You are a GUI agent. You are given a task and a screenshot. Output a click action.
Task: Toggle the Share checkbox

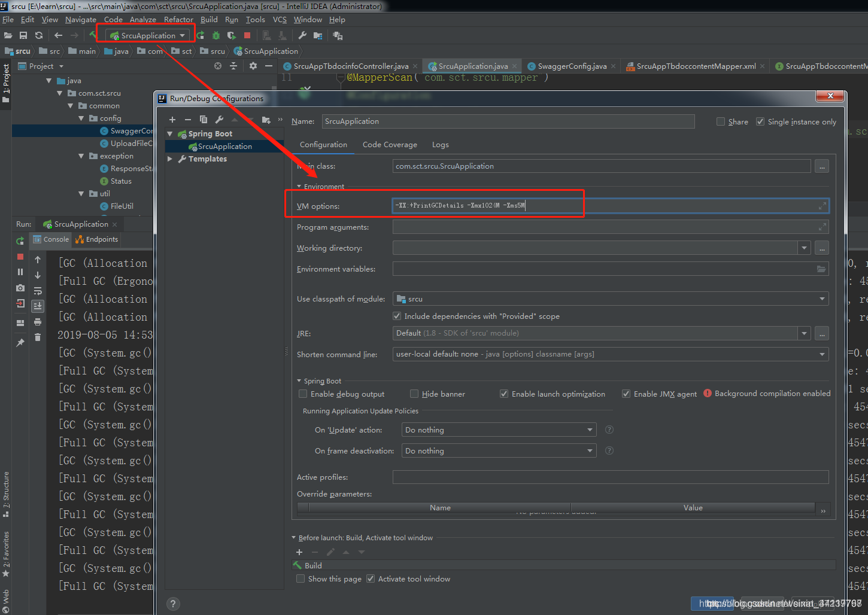point(721,121)
